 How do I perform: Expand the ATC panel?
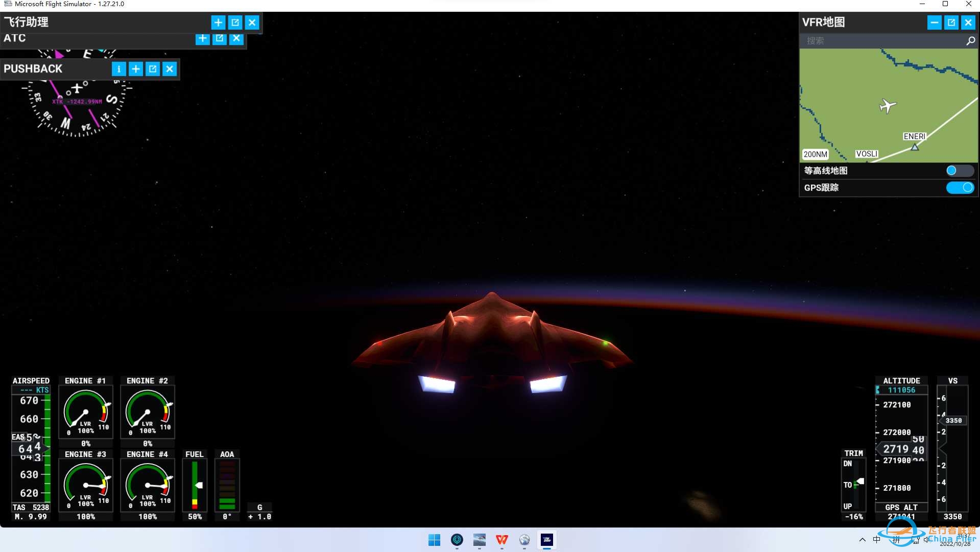203,38
